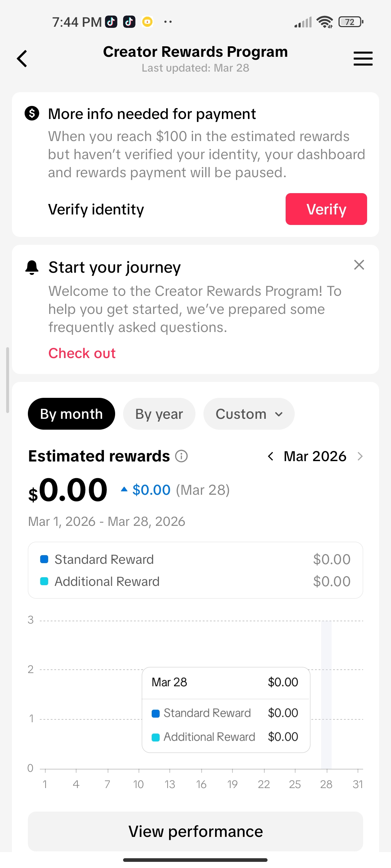391x868 pixels.
Task: Tap the bell notification icon
Action: point(32,268)
